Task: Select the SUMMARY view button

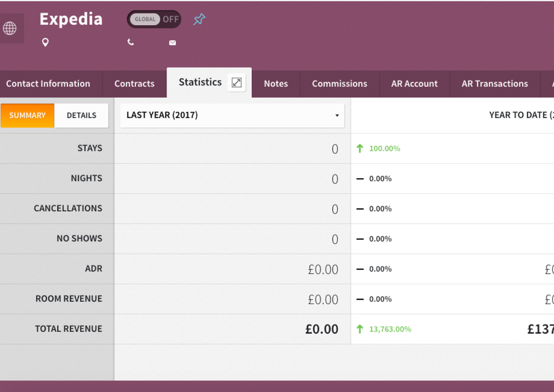Action: [x=28, y=116]
